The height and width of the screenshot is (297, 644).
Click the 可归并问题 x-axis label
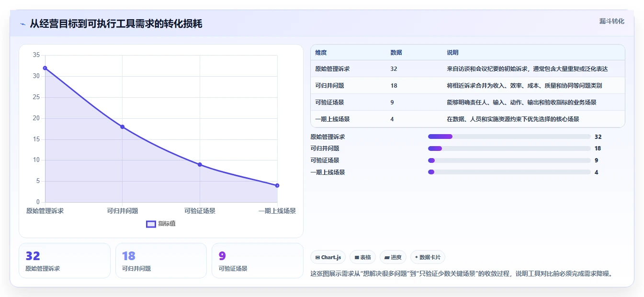point(123,211)
